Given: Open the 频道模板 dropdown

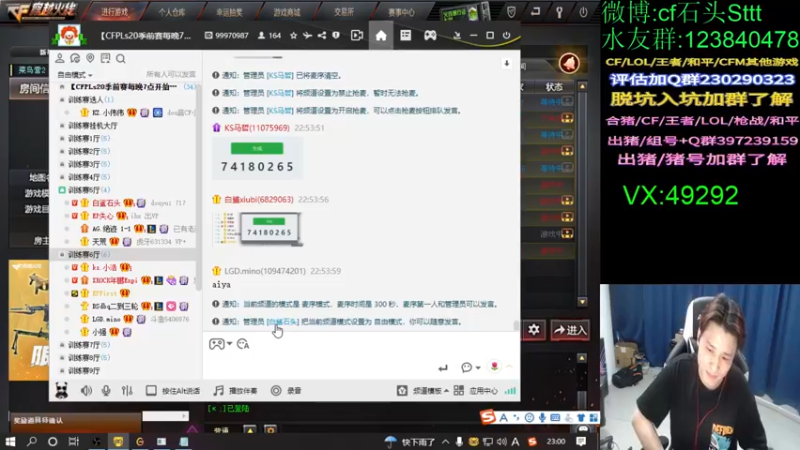Looking at the screenshot, I should tap(423, 390).
